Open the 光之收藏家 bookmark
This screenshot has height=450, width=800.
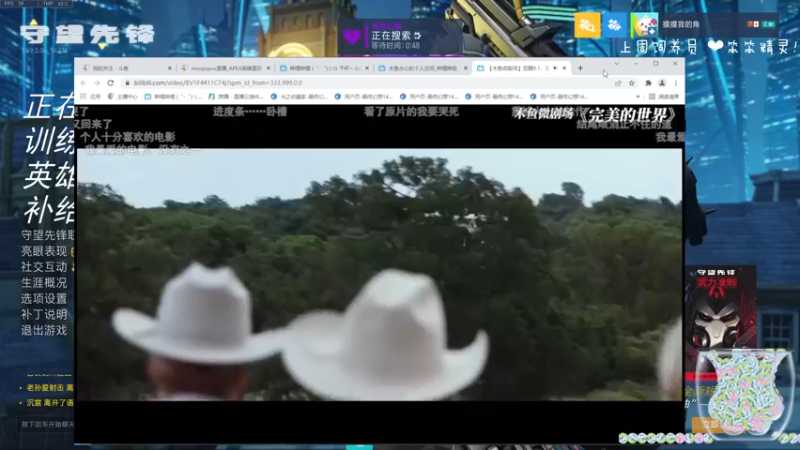click(299, 96)
